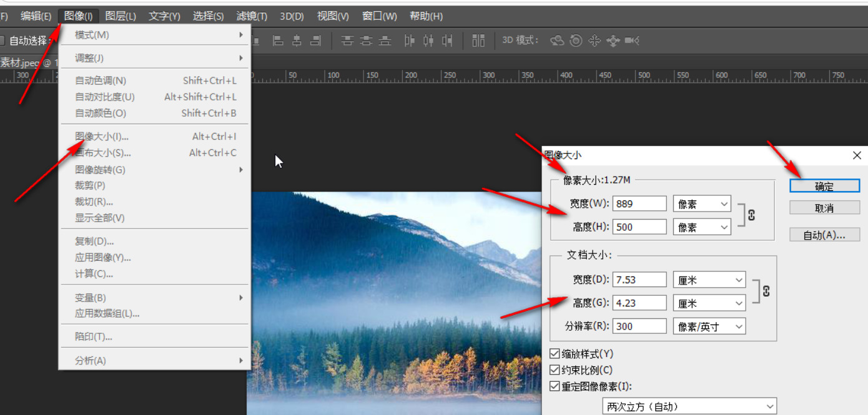Toggle document size chain link icon
Screen dimensions: 868x415
pyautogui.click(x=766, y=291)
